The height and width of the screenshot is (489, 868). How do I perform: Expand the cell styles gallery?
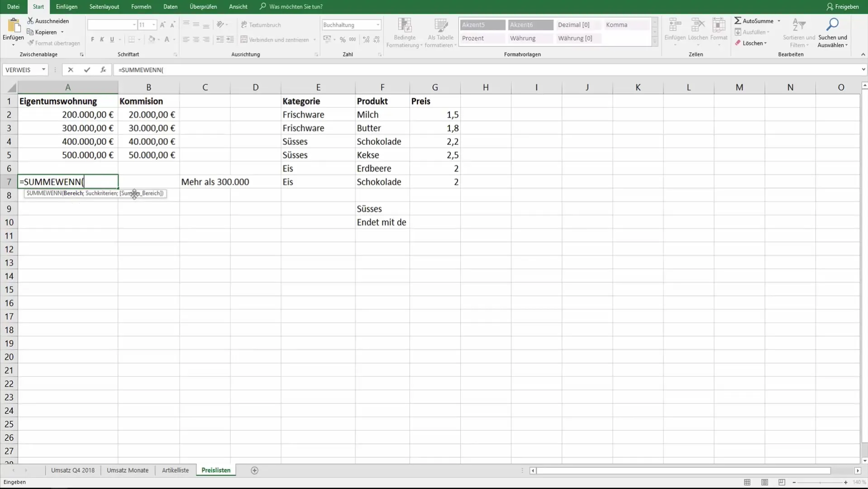tap(654, 42)
